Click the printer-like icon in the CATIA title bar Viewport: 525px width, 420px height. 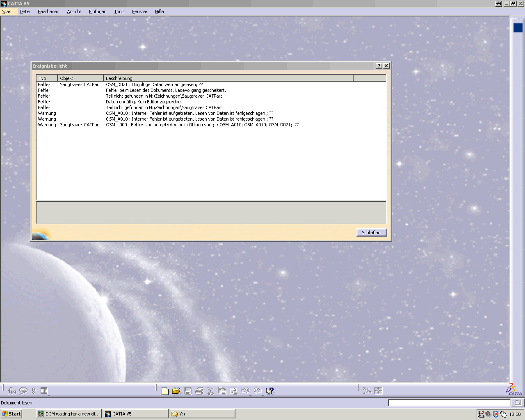(x=498, y=4)
